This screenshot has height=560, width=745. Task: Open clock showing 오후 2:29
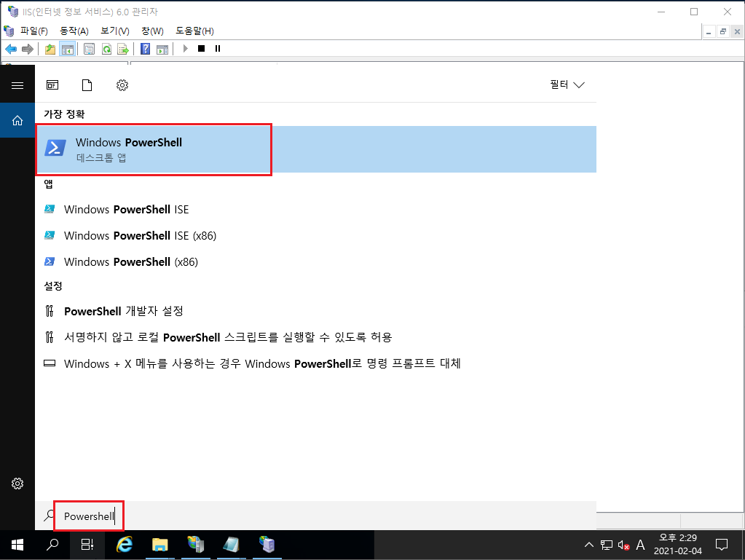click(677, 545)
